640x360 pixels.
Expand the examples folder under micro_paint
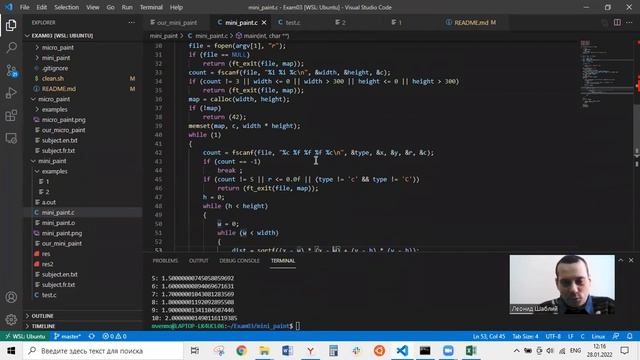(82, 109)
